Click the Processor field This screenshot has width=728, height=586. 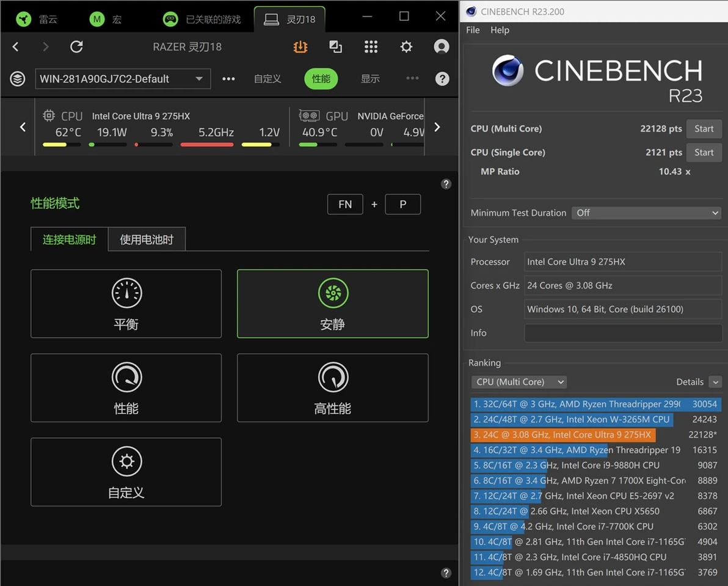(x=623, y=262)
